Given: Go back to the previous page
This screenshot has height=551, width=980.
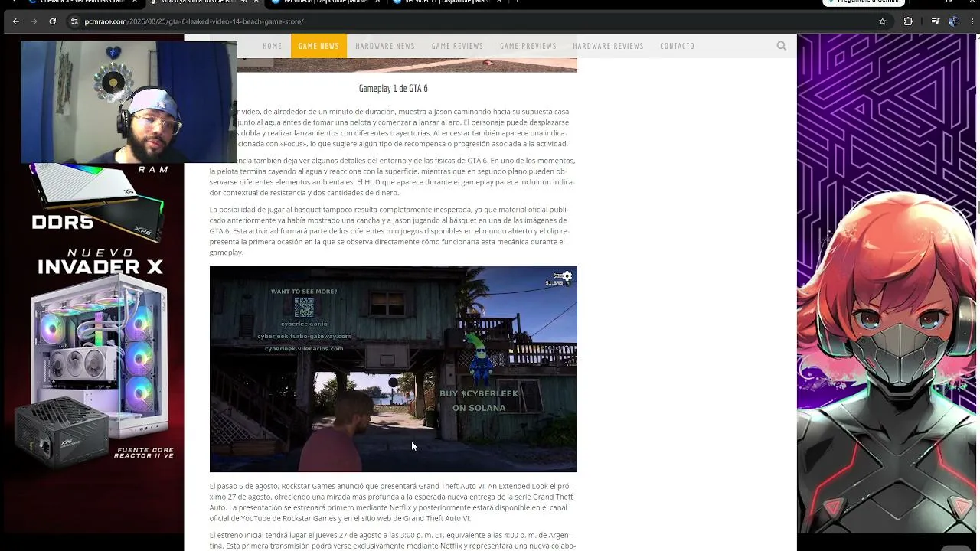Looking at the screenshot, I should [x=15, y=21].
